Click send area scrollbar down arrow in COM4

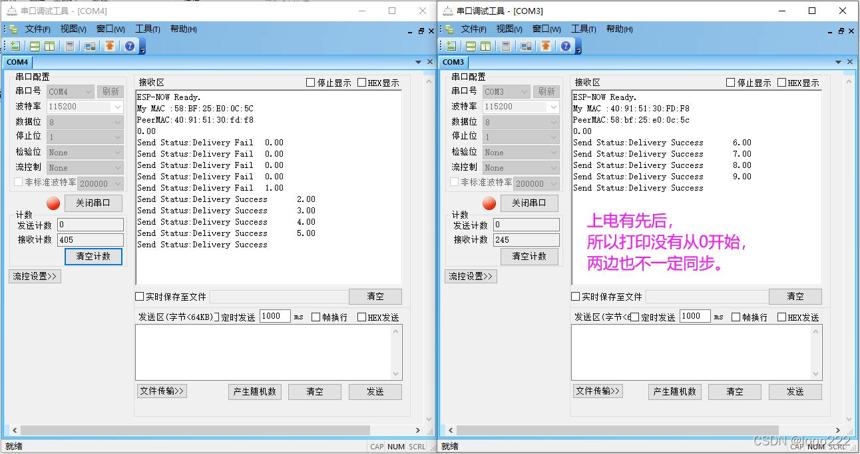pyautogui.click(x=396, y=374)
